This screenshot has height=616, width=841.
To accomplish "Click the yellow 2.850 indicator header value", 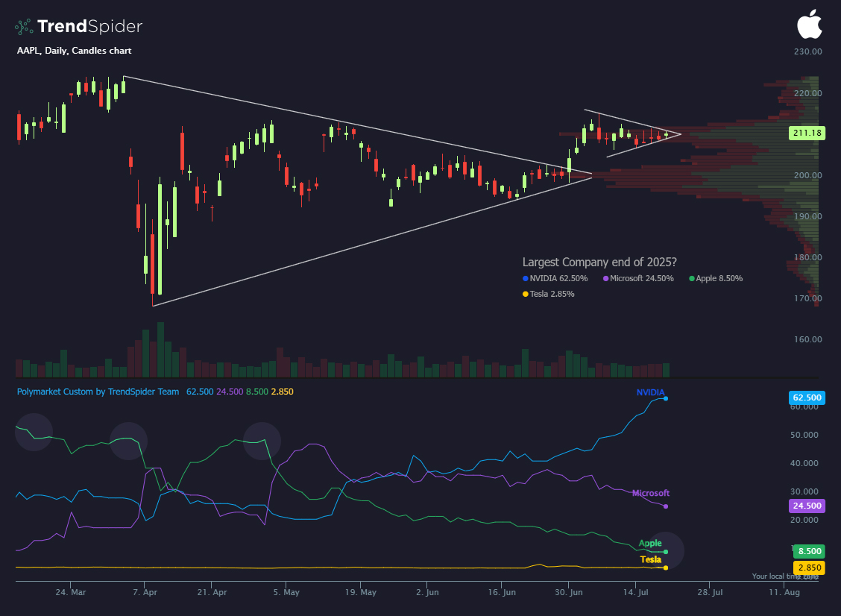I will 282,392.
